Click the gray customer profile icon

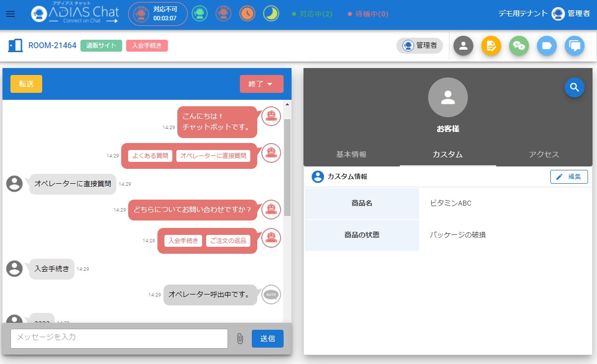[463, 46]
